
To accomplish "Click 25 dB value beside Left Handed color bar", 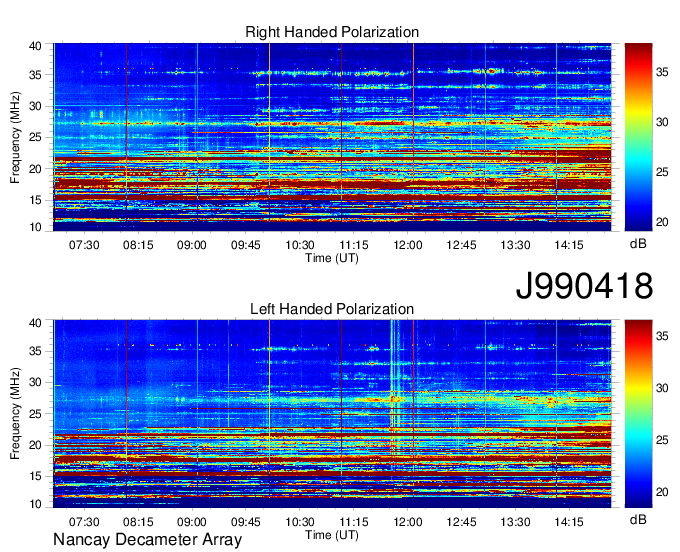I will [662, 440].
